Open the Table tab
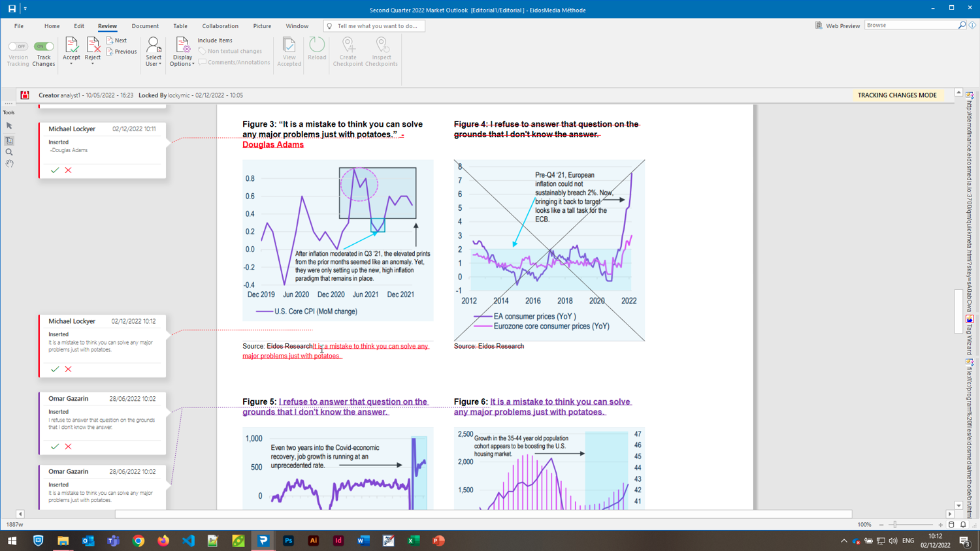The image size is (980, 551). point(180,26)
